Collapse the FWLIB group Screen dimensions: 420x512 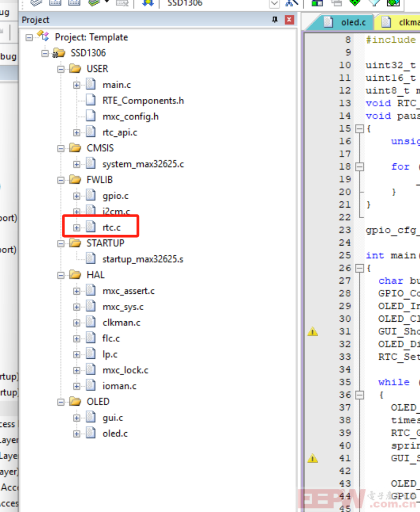61,180
